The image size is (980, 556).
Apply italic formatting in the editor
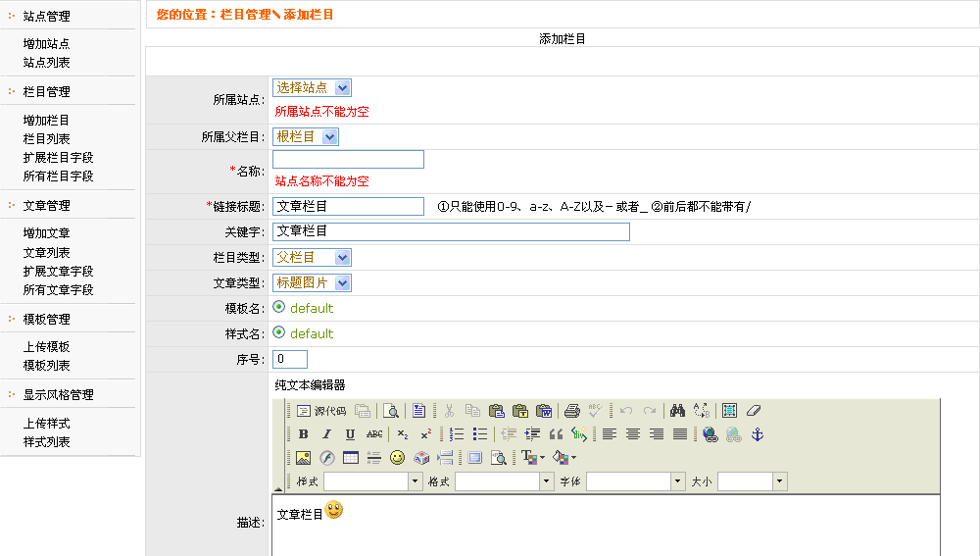coord(326,434)
